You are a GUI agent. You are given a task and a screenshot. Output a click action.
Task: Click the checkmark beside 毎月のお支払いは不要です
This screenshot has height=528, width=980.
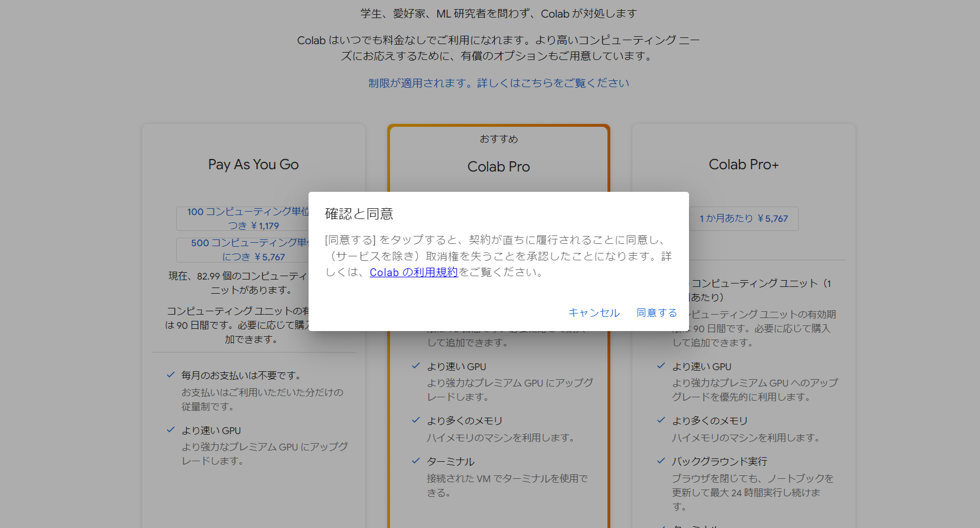171,374
